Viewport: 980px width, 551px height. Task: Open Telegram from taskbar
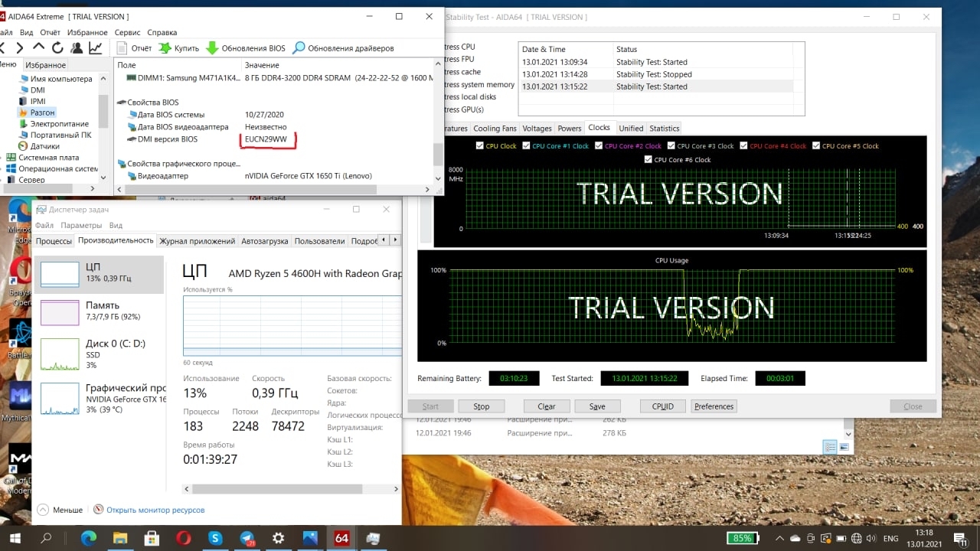[247, 538]
